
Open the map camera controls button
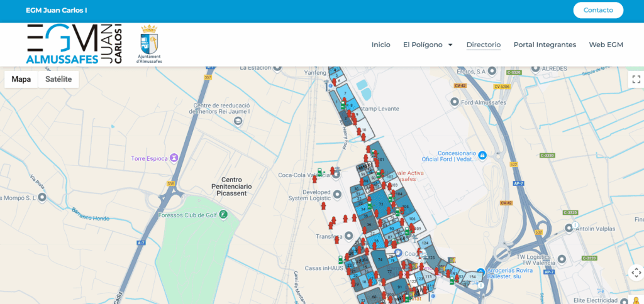point(636,273)
